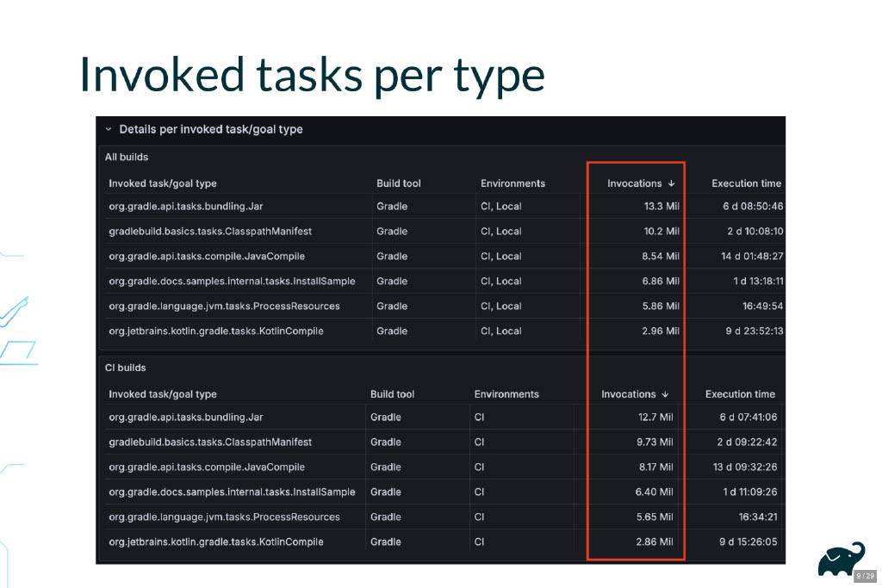Screen dimensions: 882x588
Task: Select org.gradle.api.tasks.compile.JavaCompile in CI builds
Action: pos(207,467)
